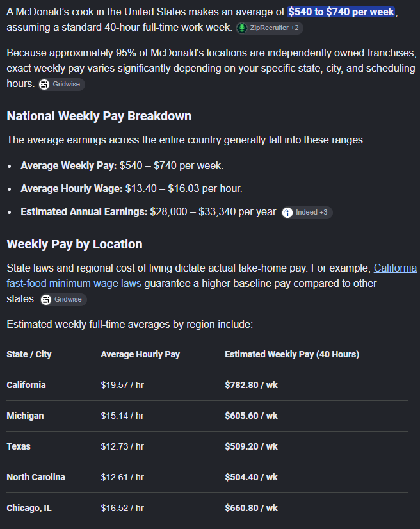This screenshot has height=529, width=420.
Task: Open the ZipRecruiter +2 citation chip
Action: pyautogui.click(x=269, y=28)
